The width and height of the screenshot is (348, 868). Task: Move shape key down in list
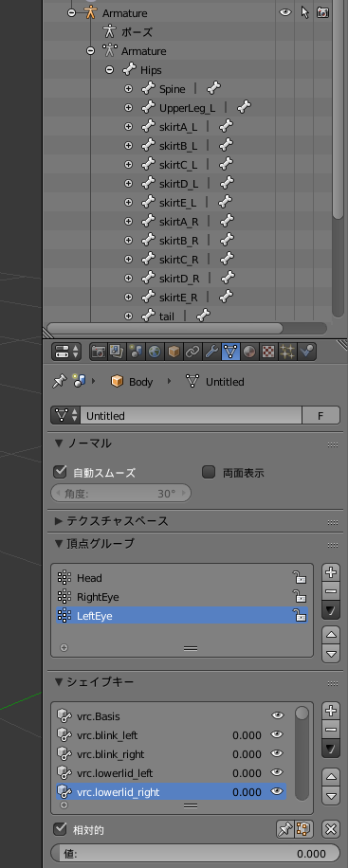[x=331, y=795]
